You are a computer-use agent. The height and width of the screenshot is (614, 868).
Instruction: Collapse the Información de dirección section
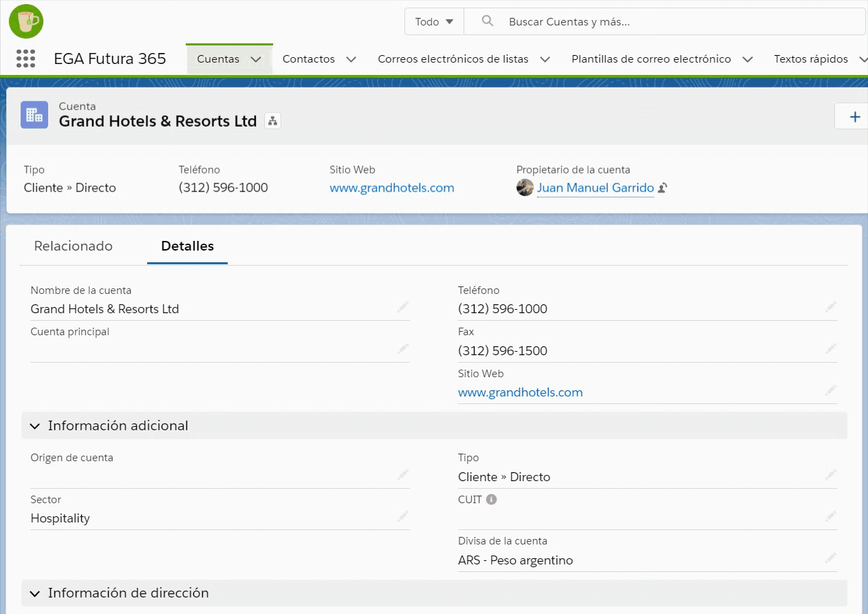pos(35,593)
